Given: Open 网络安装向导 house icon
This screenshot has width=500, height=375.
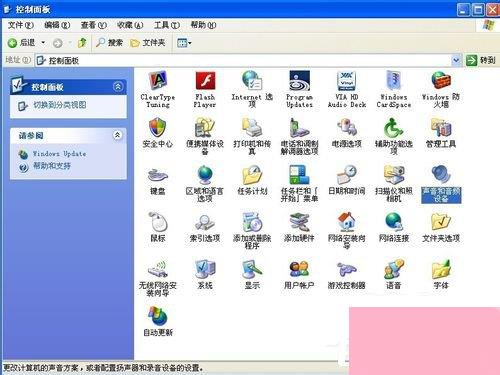Looking at the screenshot, I should [347, 222].
